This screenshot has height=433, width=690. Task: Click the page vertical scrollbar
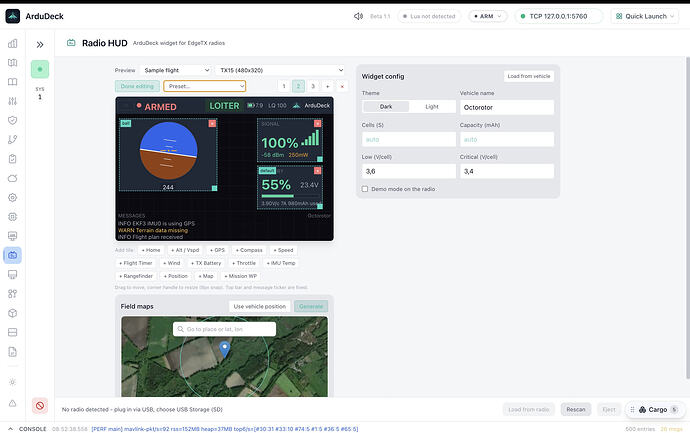(x=688, y=218)
